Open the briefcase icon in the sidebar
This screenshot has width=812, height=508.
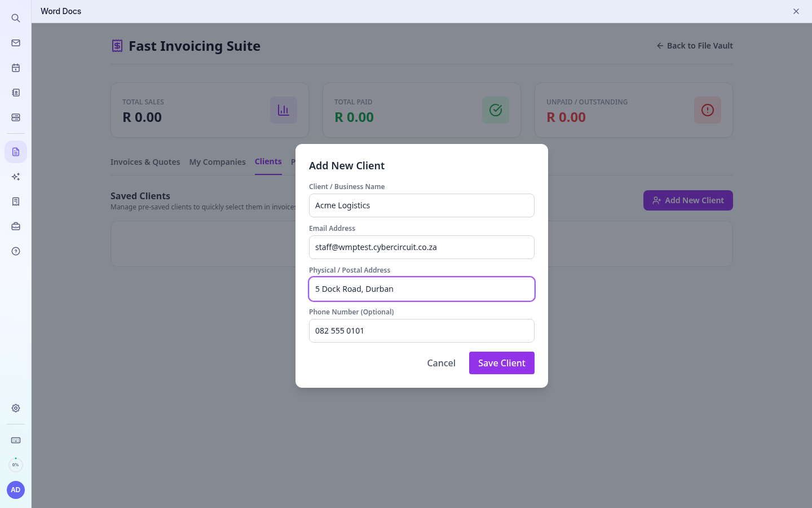(x=16, y=226)
